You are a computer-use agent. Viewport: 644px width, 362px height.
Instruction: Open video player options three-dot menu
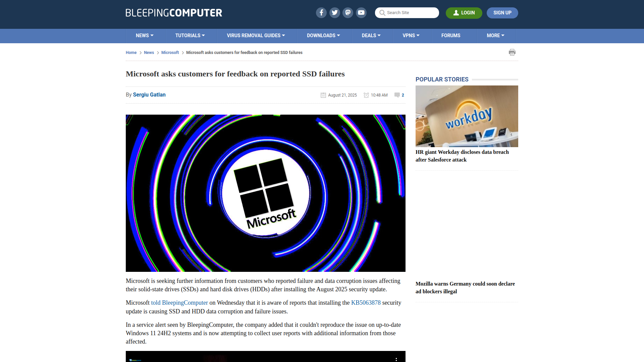coord(396,359)
